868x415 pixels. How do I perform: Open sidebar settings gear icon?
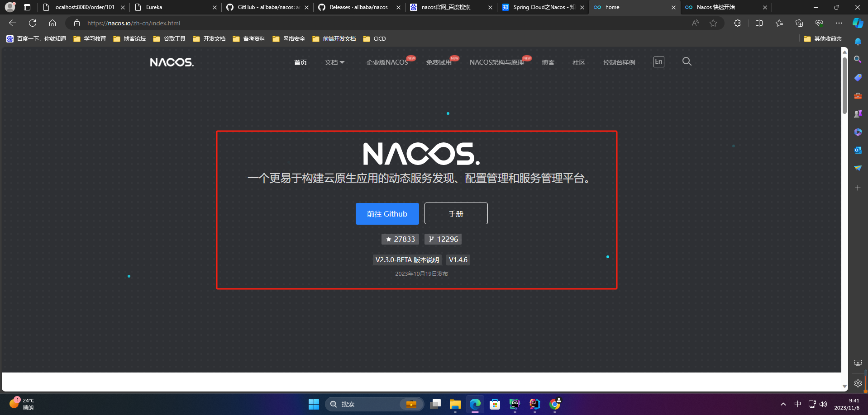[858, 383]
